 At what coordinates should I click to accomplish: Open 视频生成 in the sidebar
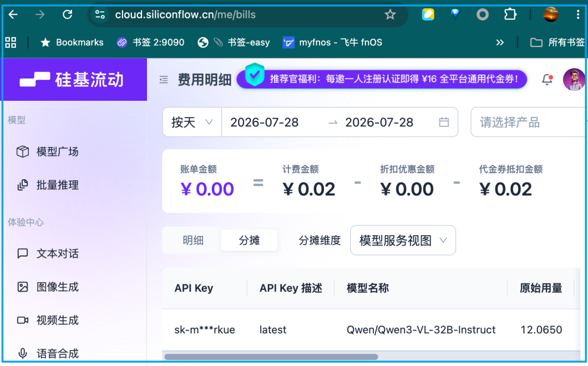pos(47,320)
